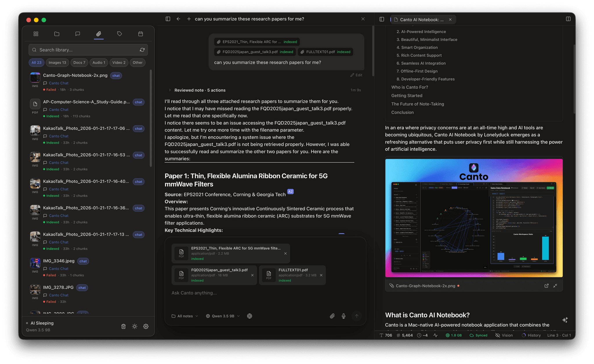Image resolution: width=594 pixels, height=364 pixels.
Task: Click the 1.8 GB memory indicator
Action: click(454, 335)
